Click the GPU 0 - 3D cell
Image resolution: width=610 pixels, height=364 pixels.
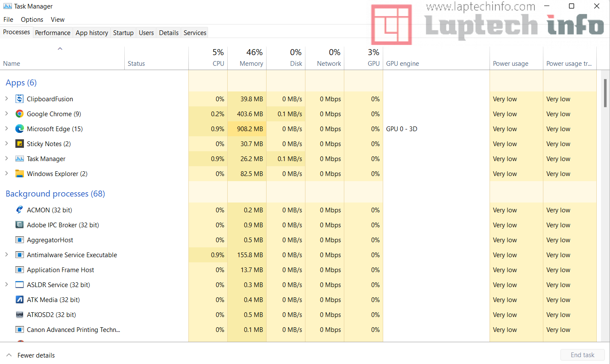pyautogui.click(x=436, y=129)
